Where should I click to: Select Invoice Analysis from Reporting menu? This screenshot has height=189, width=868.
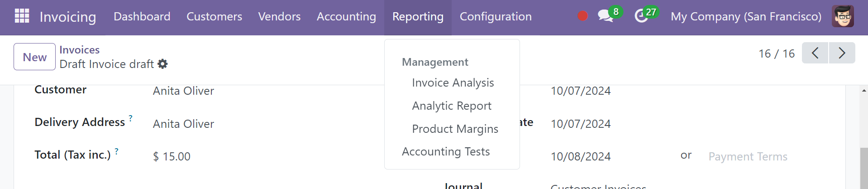(x=453, y=82)
